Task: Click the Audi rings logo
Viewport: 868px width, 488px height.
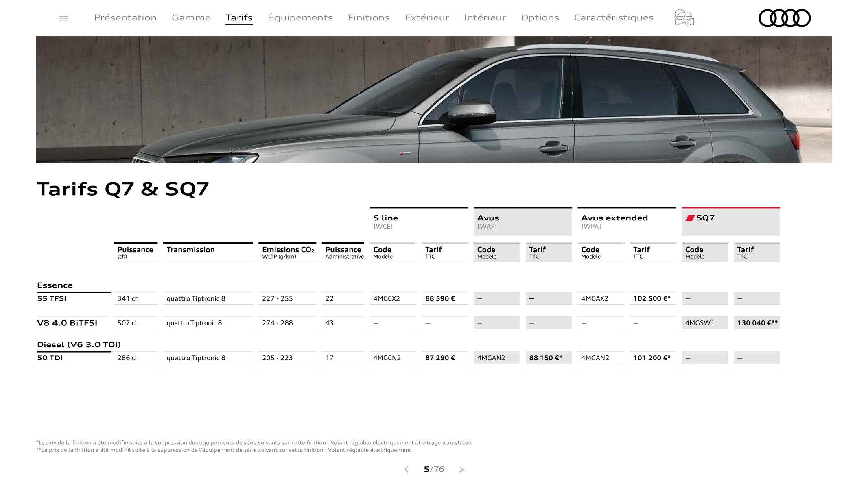Action: [x=785, y=18]
